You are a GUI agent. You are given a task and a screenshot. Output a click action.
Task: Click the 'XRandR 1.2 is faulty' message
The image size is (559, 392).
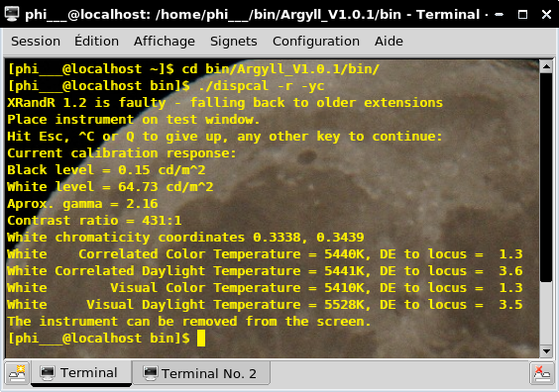pyautogui.click(x=225, y=103)
